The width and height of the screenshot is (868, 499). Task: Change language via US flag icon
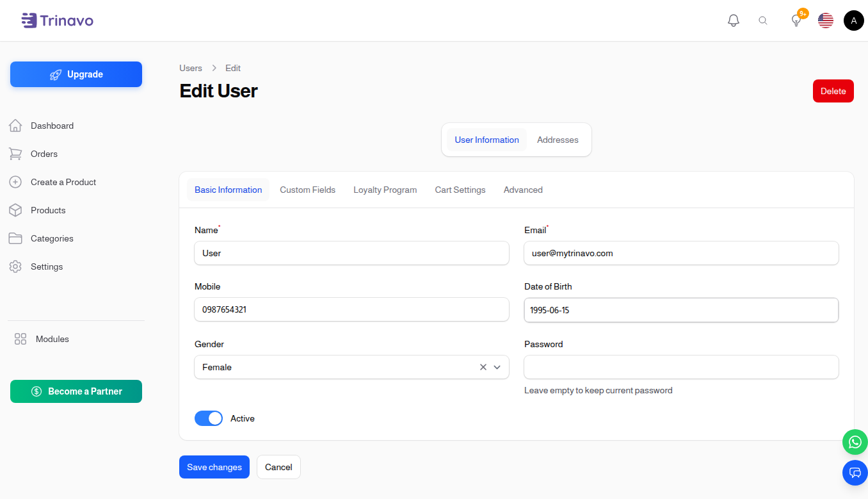[x=826, y=20]
